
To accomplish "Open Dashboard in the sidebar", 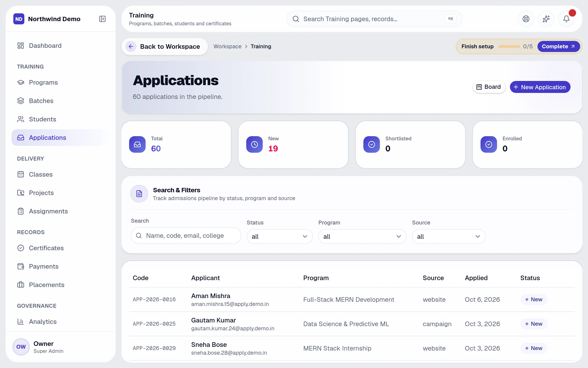I will click(61, 46).
